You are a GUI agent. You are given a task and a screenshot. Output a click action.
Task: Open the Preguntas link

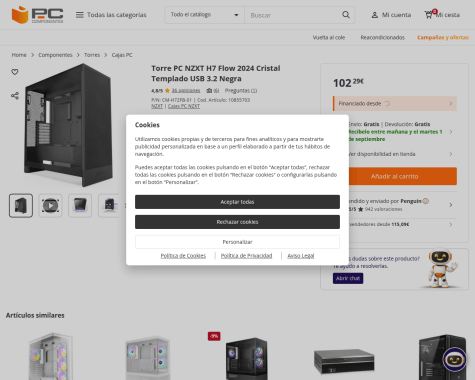(x=241, y=90)
